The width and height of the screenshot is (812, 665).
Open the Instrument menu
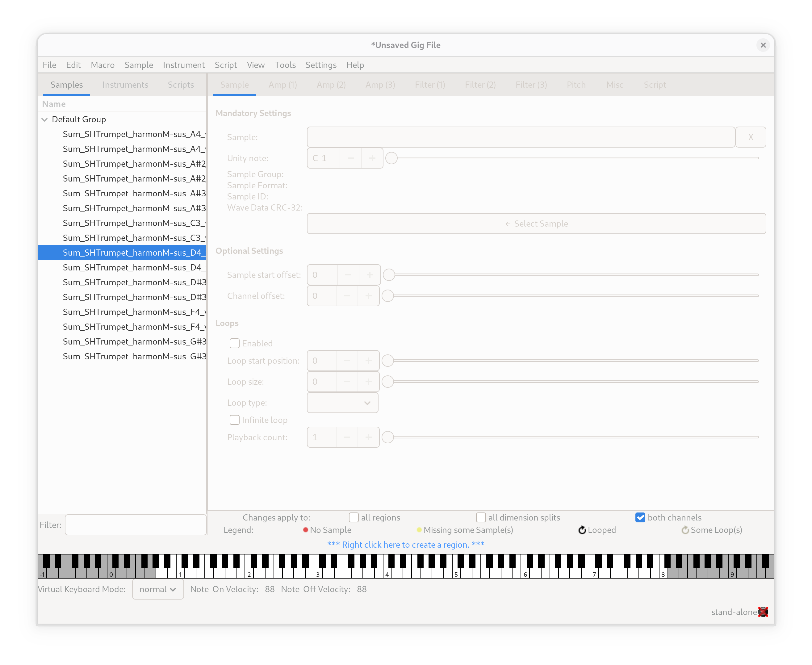point(183,65)
